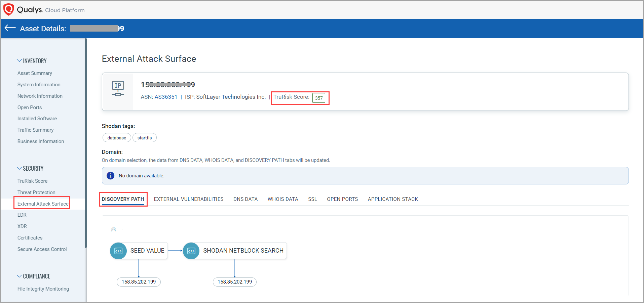Screen dimensions: 644x303
Task: Collapse the COMPLIANCE section
Action: pyautogui.click(x=19, y=276)
